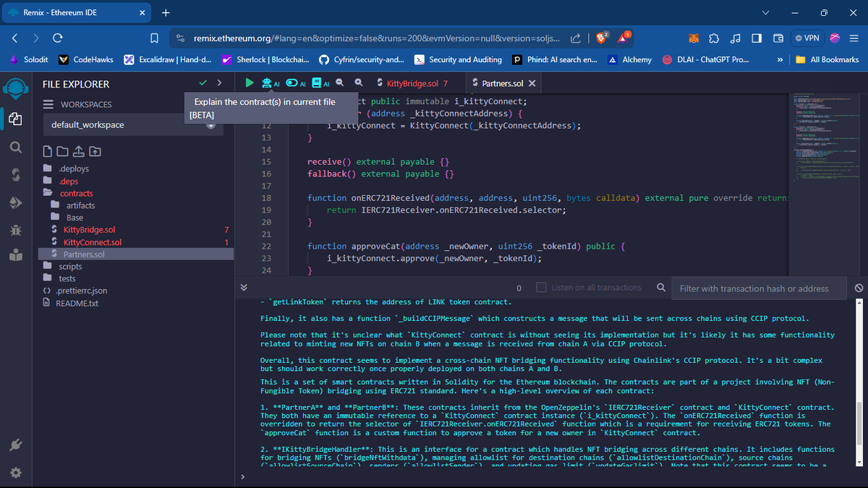Close the Partners.sol editor tab

point(532,83)
